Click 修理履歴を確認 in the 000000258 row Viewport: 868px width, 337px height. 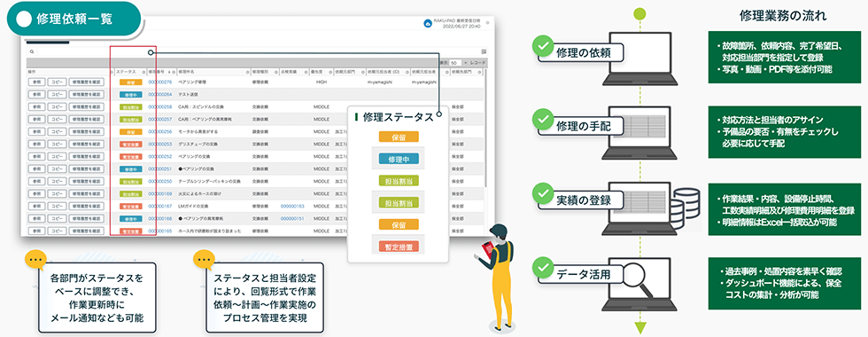(x=87, y=107)
